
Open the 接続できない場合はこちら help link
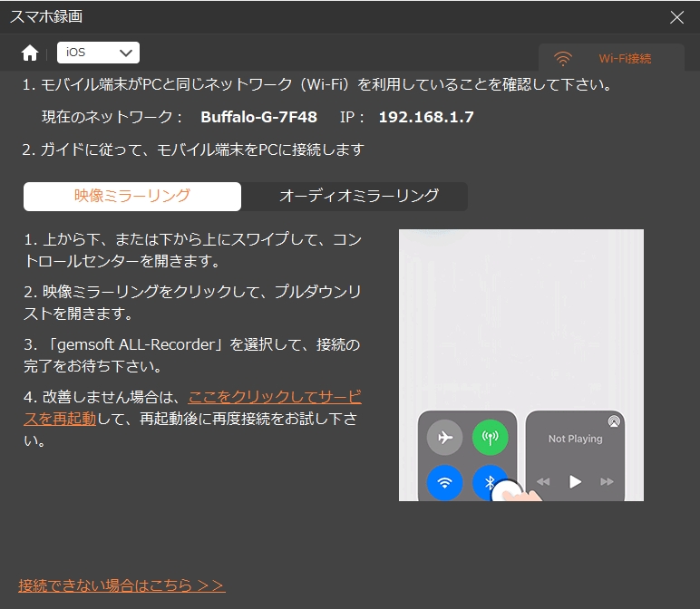click(x=122, y=585)
